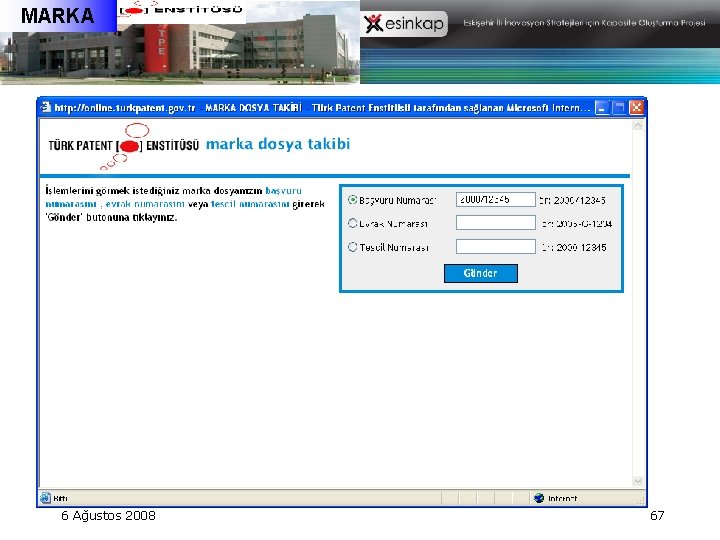Click the Başvuru Numarası input field
Viewport: 720px width, 540px height.
pos(495,200)
